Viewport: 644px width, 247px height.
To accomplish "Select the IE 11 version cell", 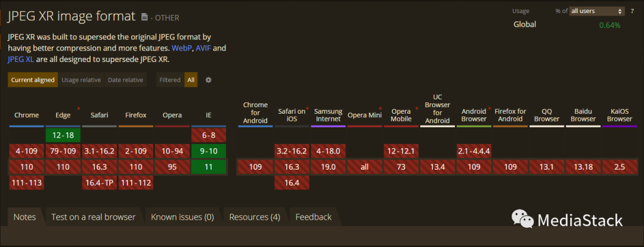I will click(209, 167).
